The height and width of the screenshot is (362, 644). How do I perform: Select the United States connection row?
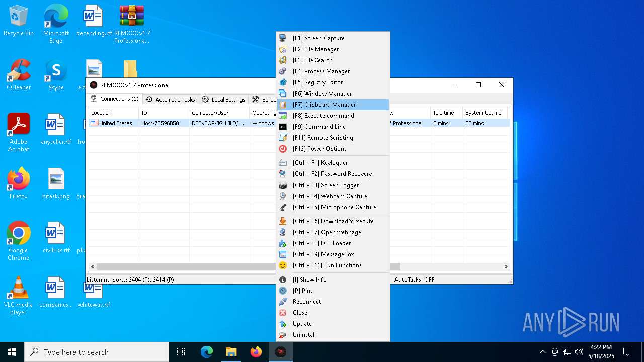pos(299,123)
